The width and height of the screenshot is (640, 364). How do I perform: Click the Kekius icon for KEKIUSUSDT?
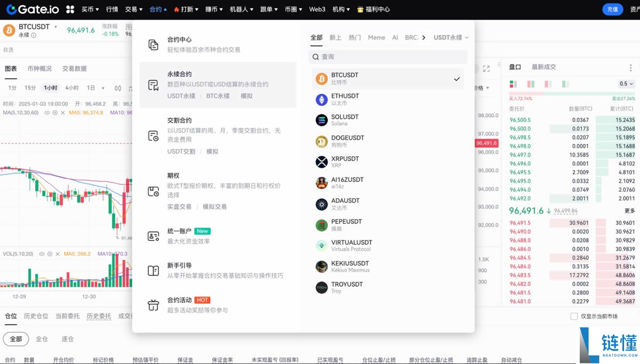[321, 266]
